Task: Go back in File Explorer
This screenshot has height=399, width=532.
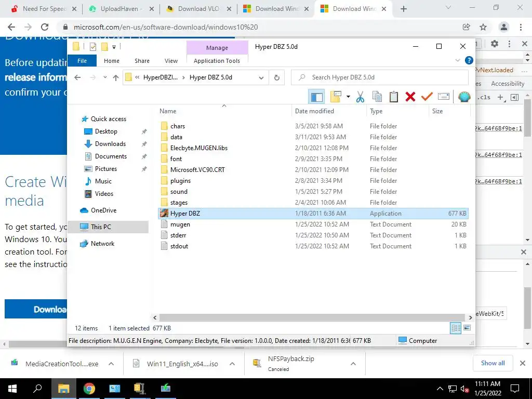Action: point(77,77)
